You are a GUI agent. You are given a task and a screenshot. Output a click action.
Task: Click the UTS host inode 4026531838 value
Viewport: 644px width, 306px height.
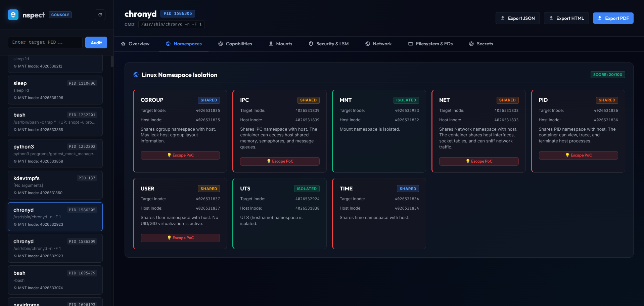pyautogui.click(x=308, y=208)
